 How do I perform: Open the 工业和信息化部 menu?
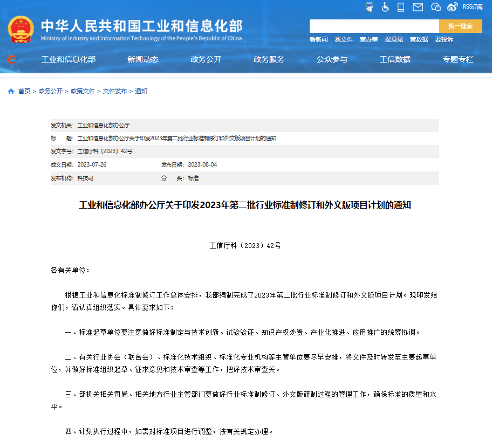[69, 59]
